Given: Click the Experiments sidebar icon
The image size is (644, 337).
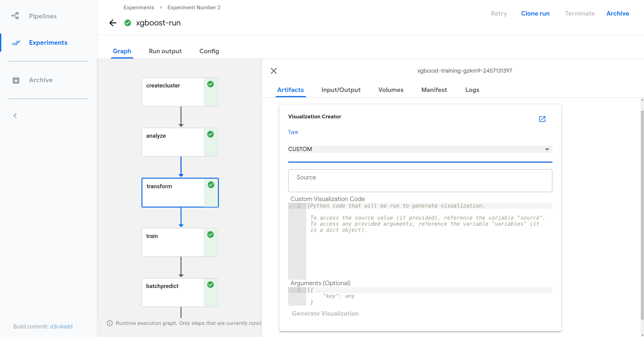Looking at the screenshot, I should coord(16,42).
